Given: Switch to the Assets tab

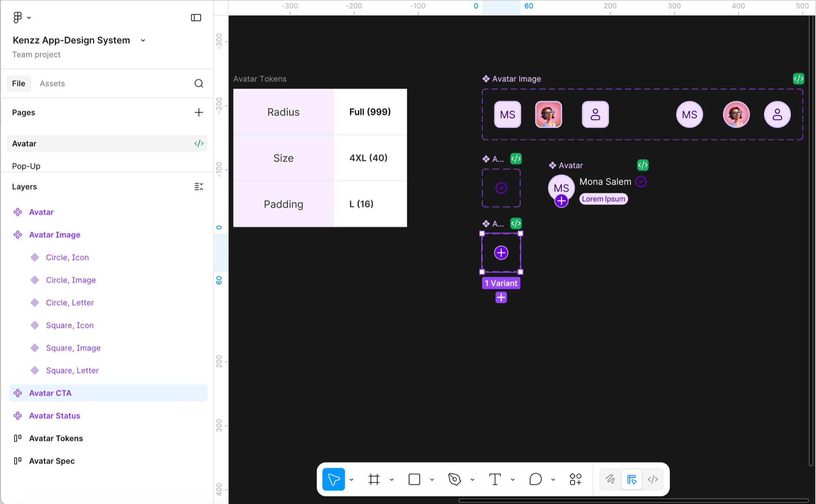Looking at the screenshot, I should 52,84.
